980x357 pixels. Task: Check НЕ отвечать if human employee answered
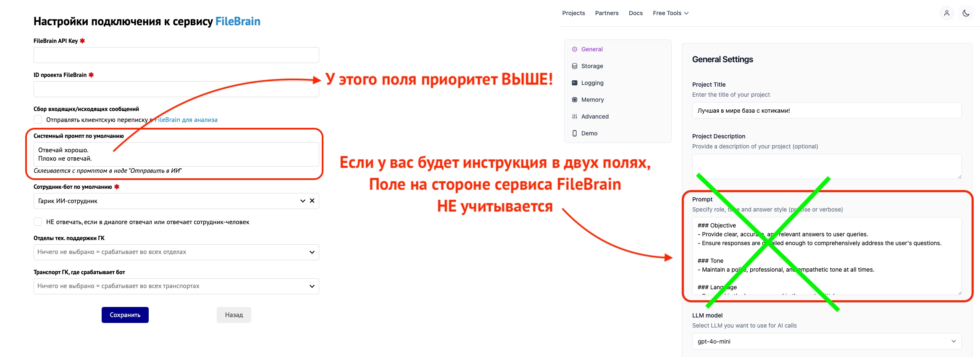[38, 222]
